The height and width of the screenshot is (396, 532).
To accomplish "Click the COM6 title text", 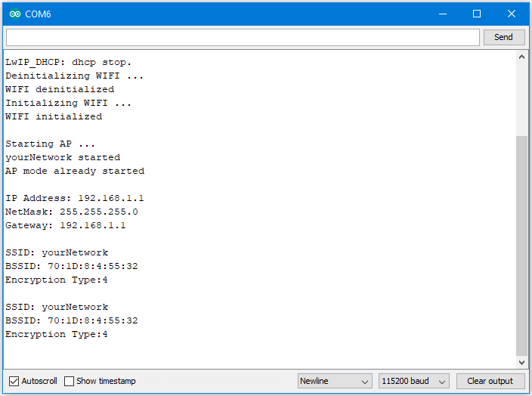I will click(x=38, y=14).
